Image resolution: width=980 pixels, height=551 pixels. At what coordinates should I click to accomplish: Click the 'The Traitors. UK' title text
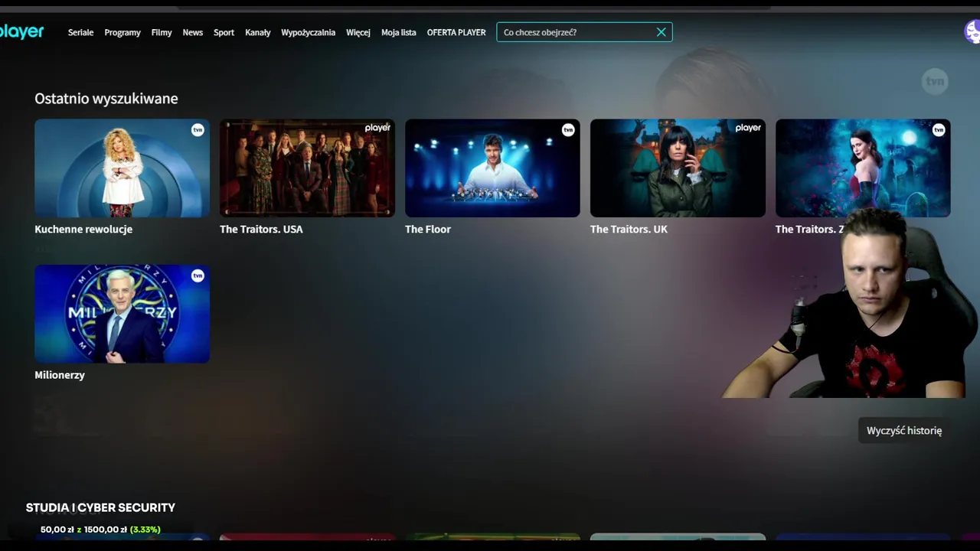tap(629, 229)
